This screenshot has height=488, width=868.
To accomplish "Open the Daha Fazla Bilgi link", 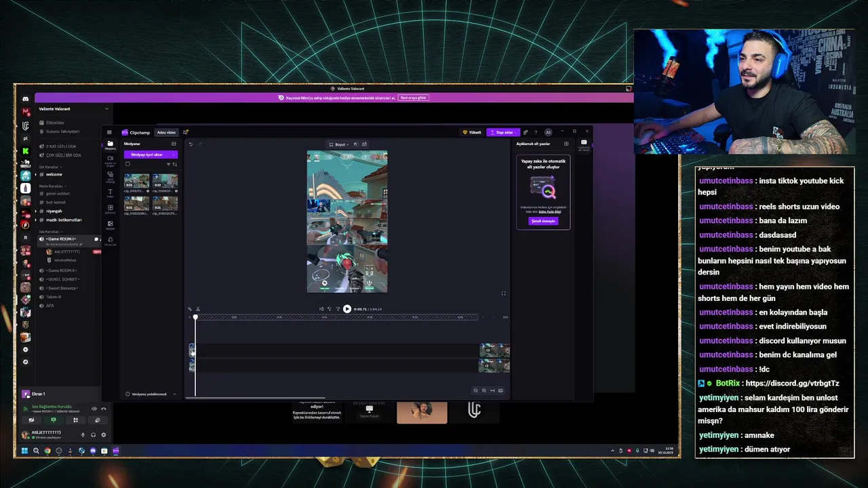I will tap(550, 211).
